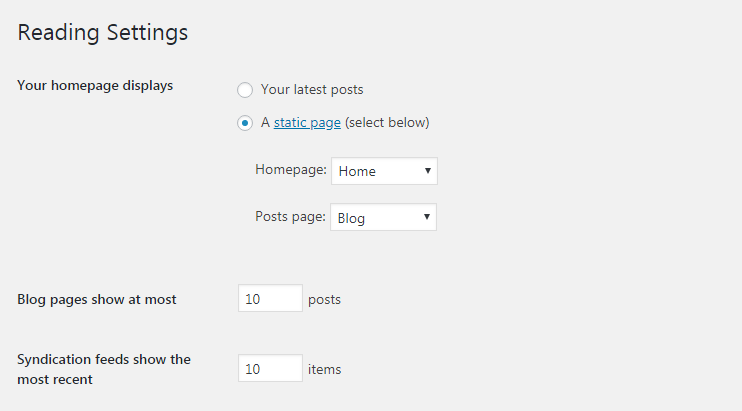Click the "Your homepage displays" section label
Screen dimensions: 742x411
tap(95, 85)
